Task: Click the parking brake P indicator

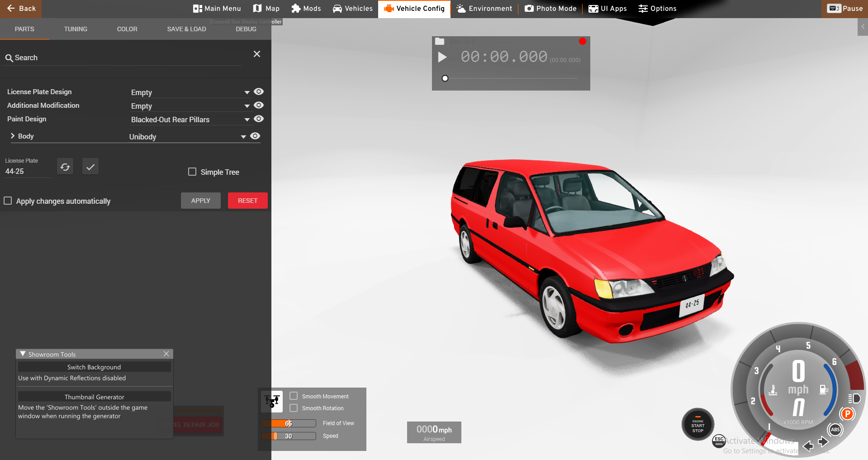Action: pos(847,413)
